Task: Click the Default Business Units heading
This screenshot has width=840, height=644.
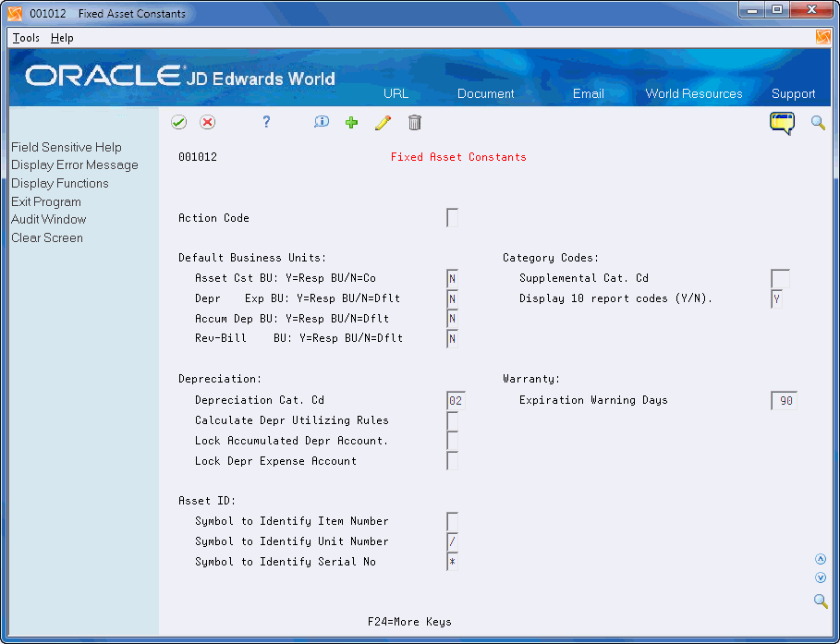Action: [x=252, y=258]
